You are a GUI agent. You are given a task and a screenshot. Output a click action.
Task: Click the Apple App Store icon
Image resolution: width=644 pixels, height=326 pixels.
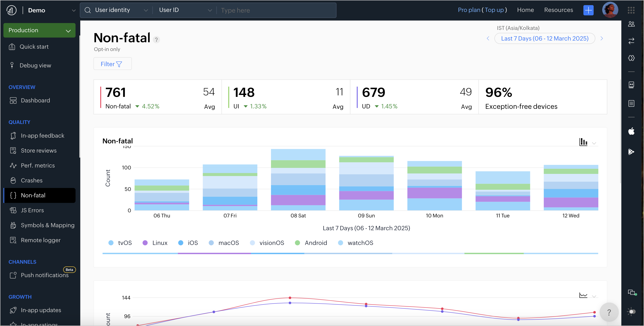[631, 131]
